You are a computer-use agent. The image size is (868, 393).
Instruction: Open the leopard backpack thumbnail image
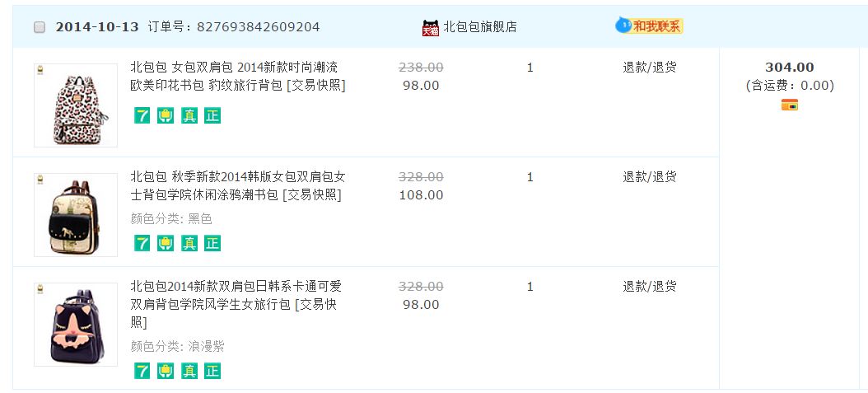(x=75, y=105)
